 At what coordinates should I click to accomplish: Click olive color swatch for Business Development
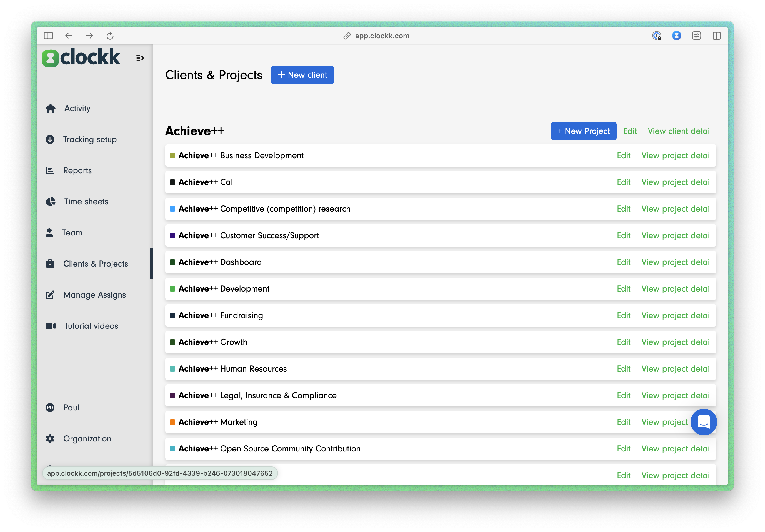(x=172, y=155)
